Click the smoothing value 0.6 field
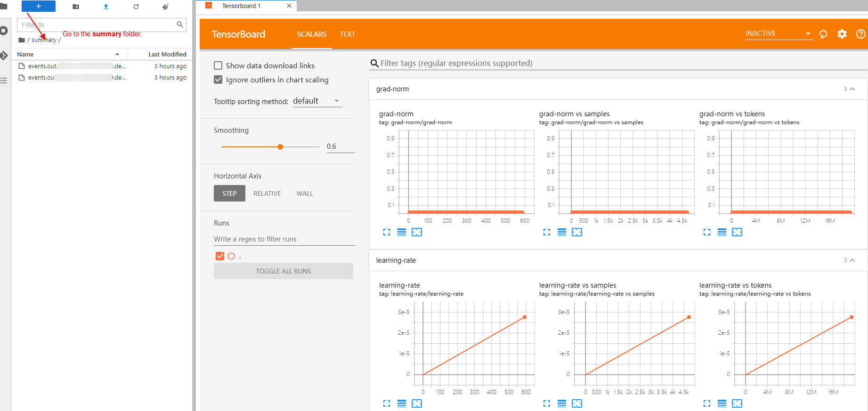This screenshot has height=411, width=868. click(x=341, y=146)
